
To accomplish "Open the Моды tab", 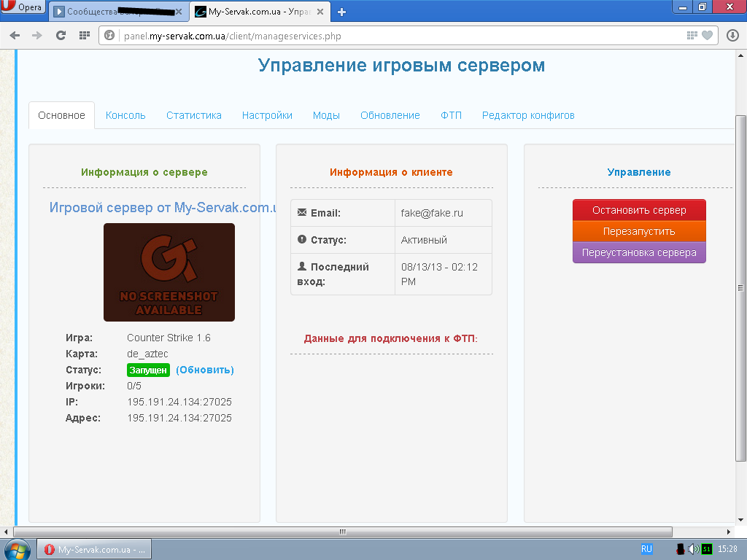I will (x=326, y=115).
